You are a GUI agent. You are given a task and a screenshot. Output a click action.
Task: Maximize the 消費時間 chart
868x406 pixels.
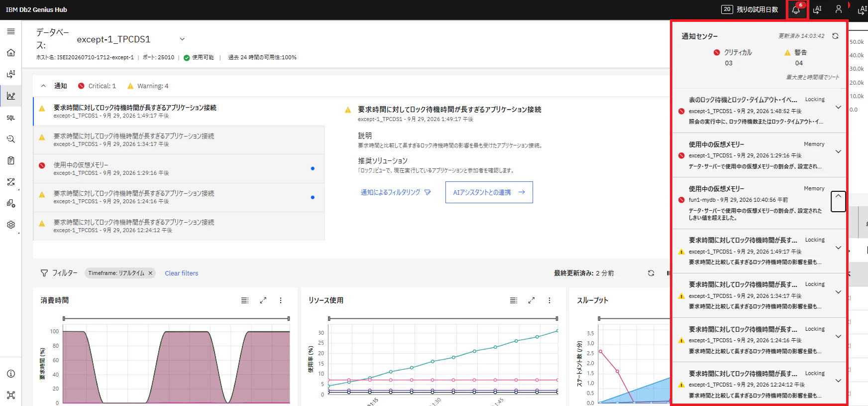(x=263, y=300)
